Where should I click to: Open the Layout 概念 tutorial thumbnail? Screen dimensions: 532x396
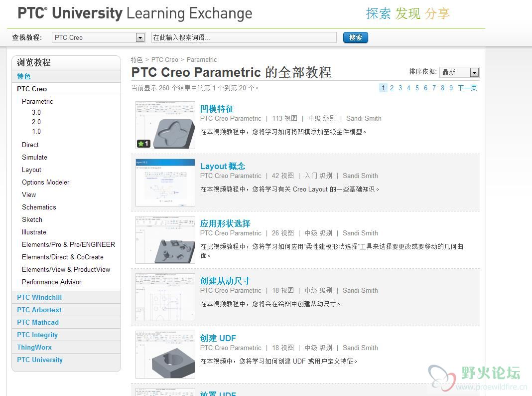point(165,183)
